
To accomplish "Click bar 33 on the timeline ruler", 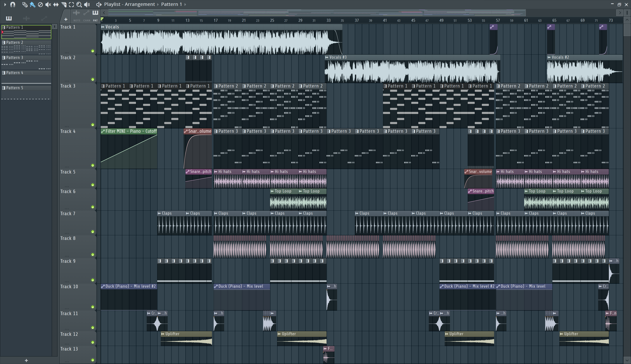I will click(328, 20).
